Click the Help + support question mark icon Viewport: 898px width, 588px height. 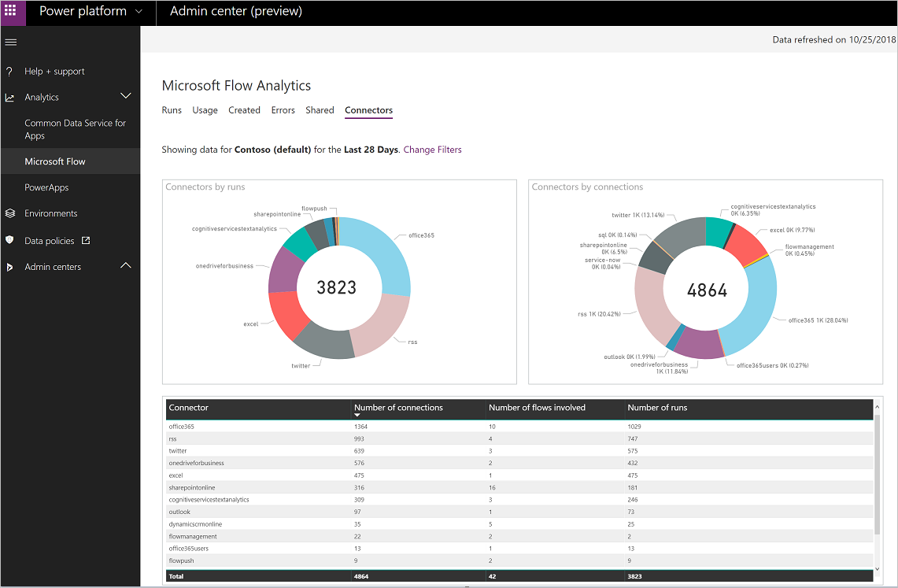pos(9,72)
